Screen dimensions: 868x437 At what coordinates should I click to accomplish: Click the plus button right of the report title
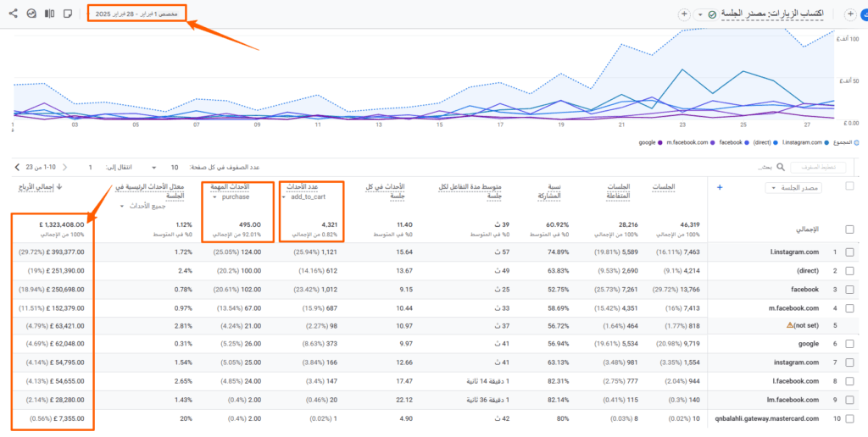coord(850,14)
